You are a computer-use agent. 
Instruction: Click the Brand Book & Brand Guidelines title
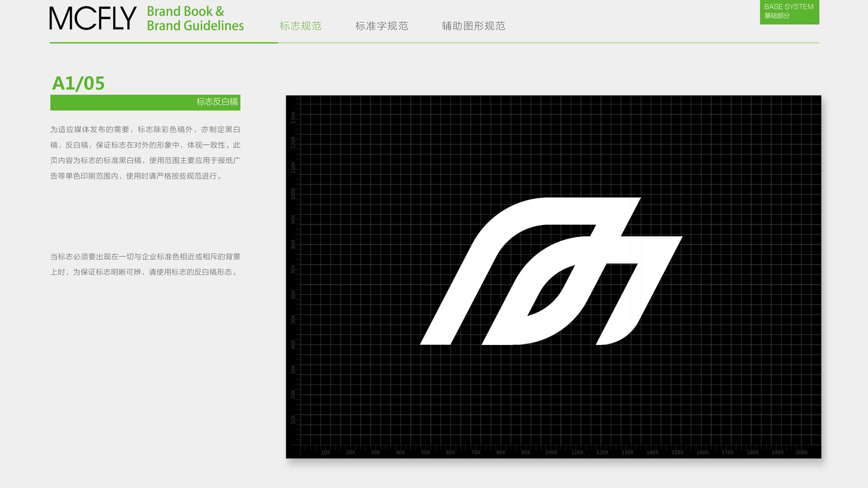(195, 18)
